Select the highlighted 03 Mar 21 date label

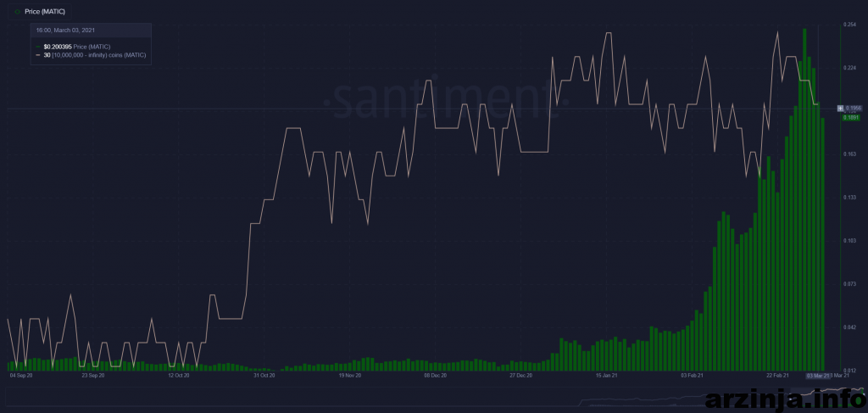pos(817,375)
